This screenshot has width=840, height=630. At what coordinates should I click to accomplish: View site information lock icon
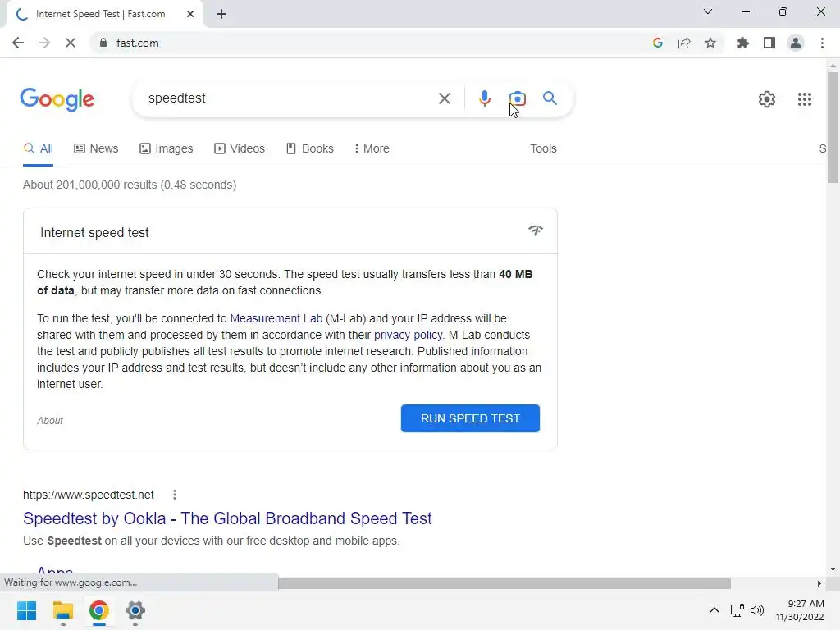[103, 43]
